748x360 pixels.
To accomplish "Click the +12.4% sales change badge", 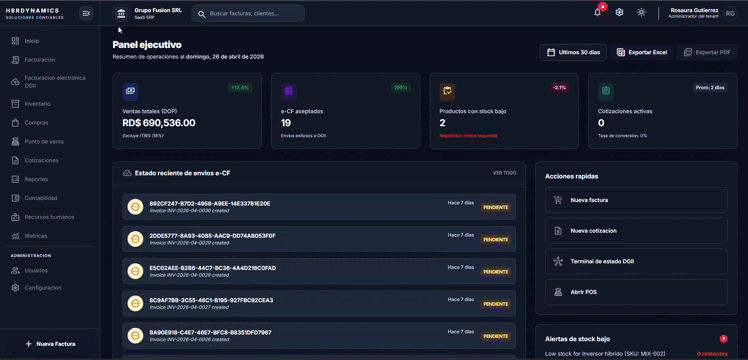I will click(x=240, y=88).
